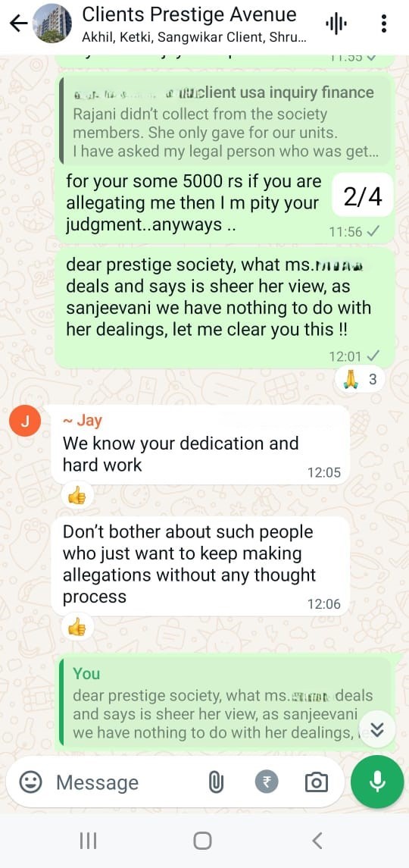This screenshot has width=409, height=868.
Task: Tap Jay's orange avatar
Action: pyautogui.click(x=24, y=421)
